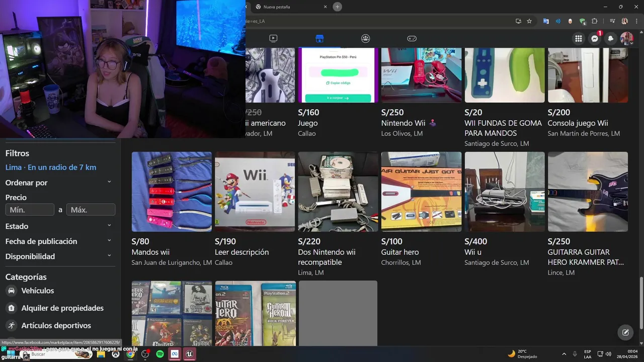The height and width of the screenshot is (362, 644).
Task: Open the Facebook menu grid icon
Action: click(579, 39)
